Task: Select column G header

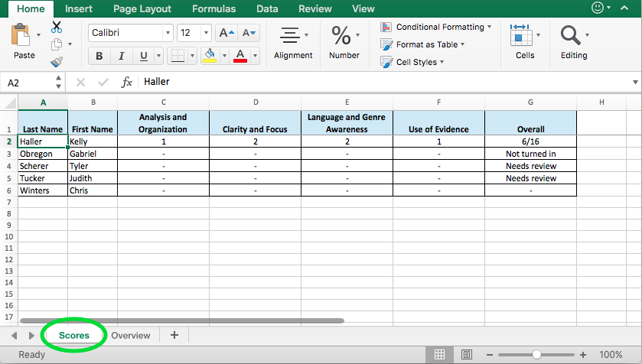Action: [530, 102]
